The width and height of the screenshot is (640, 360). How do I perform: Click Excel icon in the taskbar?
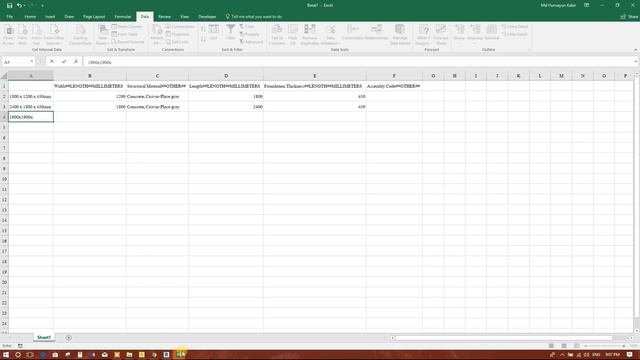pos(180,355)
